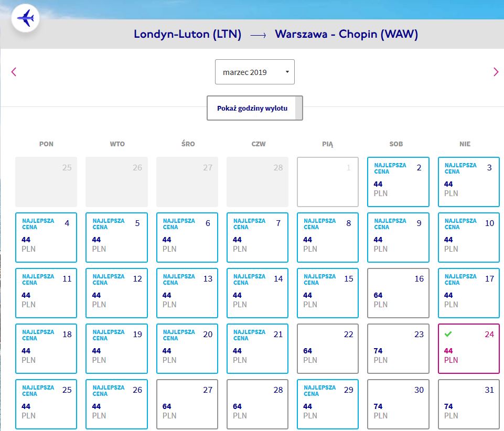
Task: Select the March 19 flight
Action: tap(116, 349)
